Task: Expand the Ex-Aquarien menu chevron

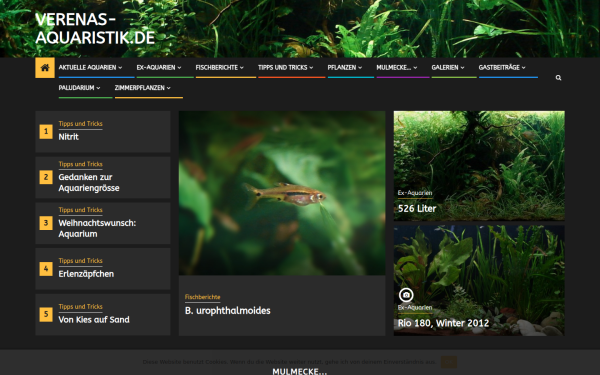Action: click(179, 68)
